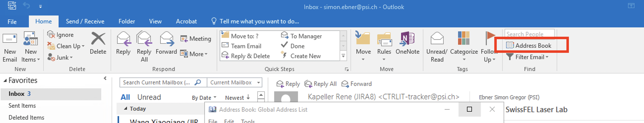Select the To Manager quick step
The image size is (644, 123).
point(301,36)
